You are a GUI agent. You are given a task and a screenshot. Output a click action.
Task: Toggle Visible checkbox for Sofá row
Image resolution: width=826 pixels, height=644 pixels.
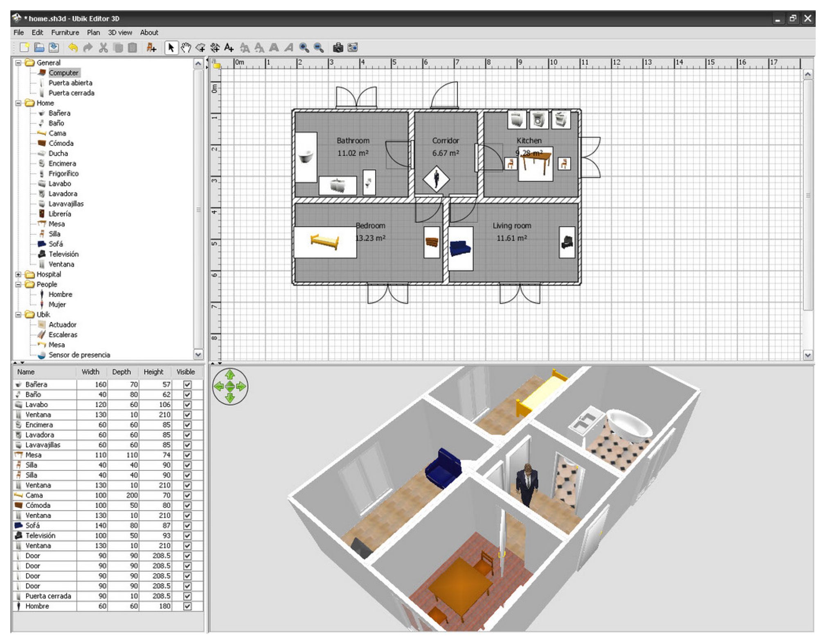[x=187, y=525]
